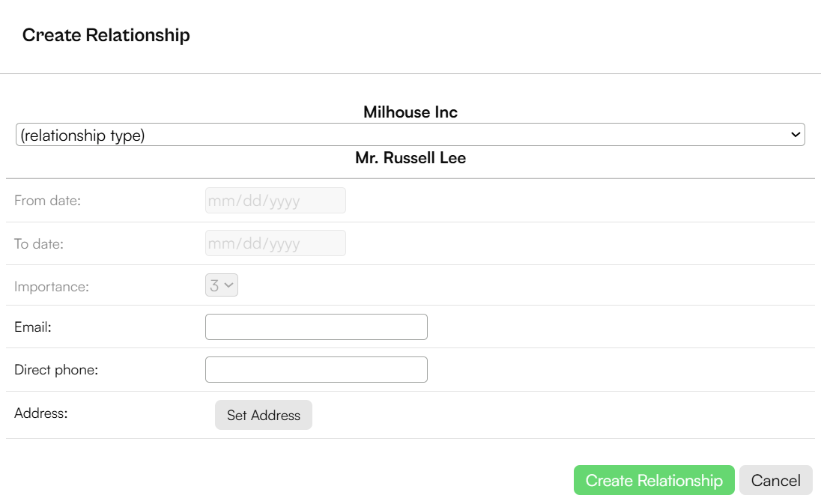Expand the Importance dropdown showing 3

(222, 285)
